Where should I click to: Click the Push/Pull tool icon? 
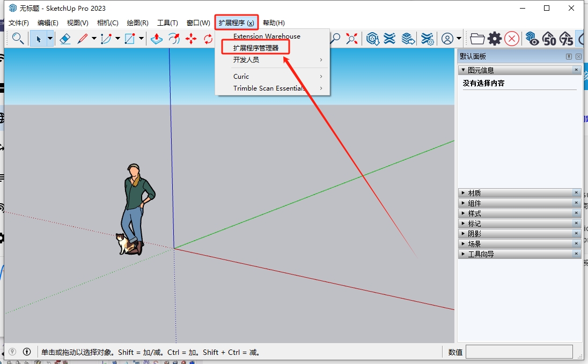[156, 39]
